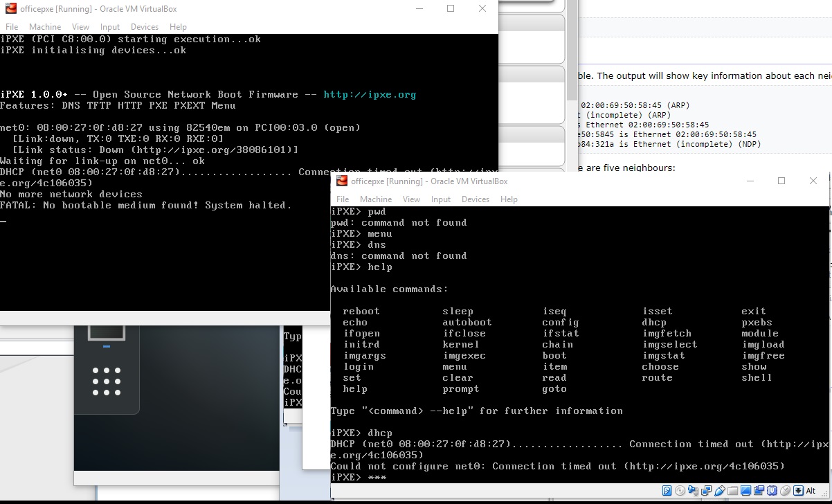Click "imgselect" in the command list
This screenshot has height=504, width=832.
click(669, 345)
